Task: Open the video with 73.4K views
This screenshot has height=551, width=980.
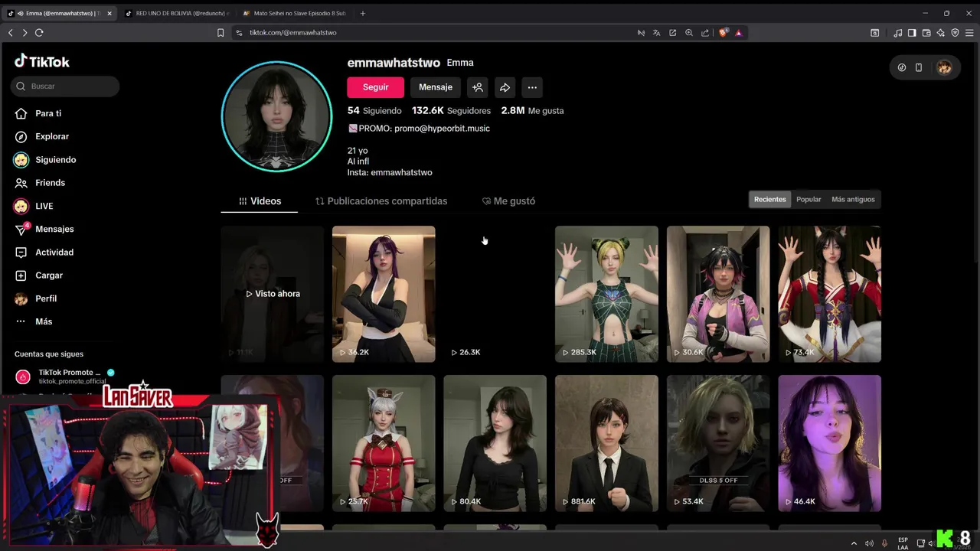Action: (829, 294)
